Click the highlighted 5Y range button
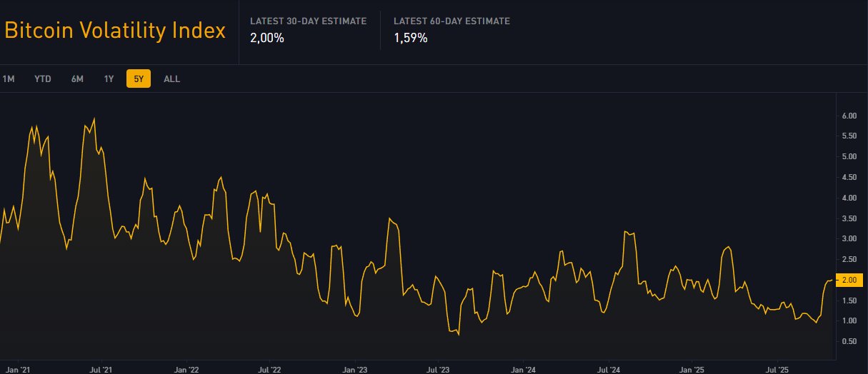This screenshot has height=374, width=868. [x=139, y=79]
